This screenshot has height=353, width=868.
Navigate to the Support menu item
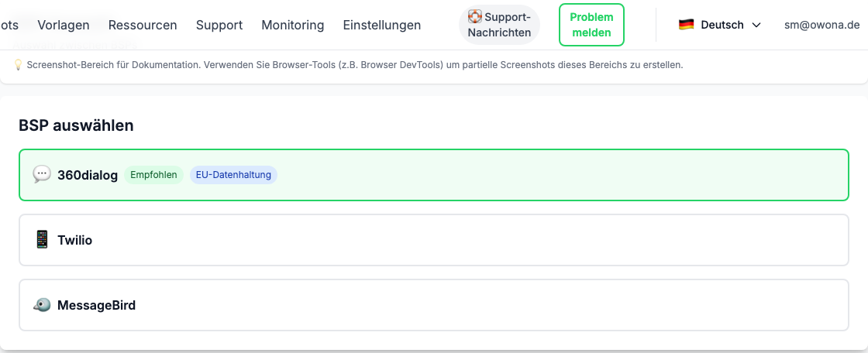(219, 25)
